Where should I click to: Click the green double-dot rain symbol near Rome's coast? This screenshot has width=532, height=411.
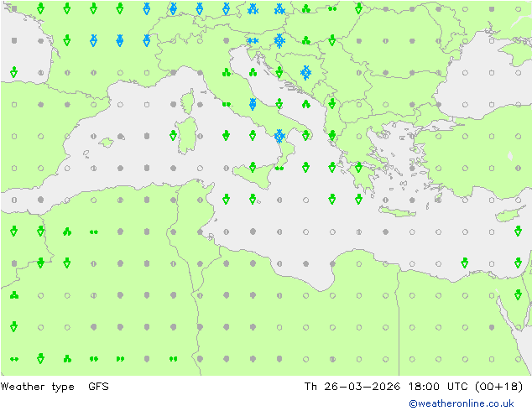pos(227,105)
